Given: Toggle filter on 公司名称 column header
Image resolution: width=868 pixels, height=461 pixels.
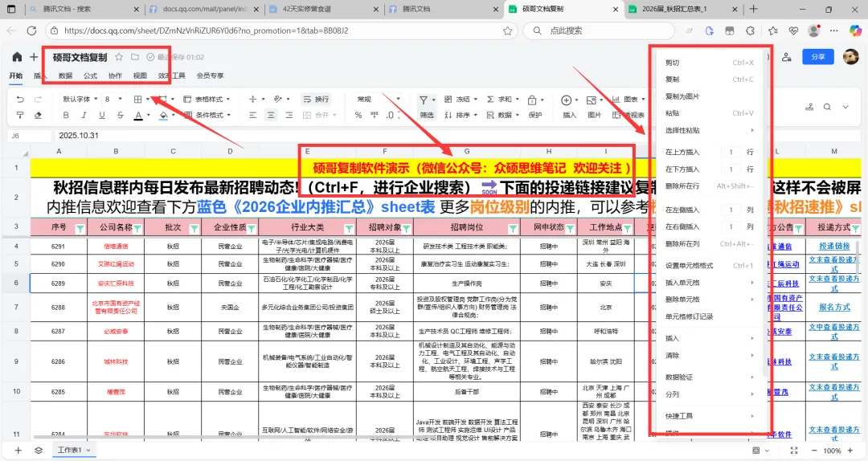Looking at the screenshot, I should pos(137,228).
